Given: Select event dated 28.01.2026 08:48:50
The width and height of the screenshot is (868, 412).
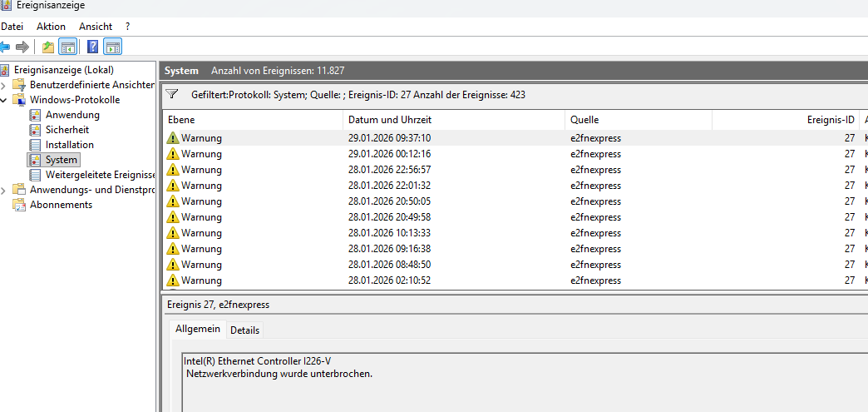Looking at the screenshot, I should tap(515, 265).
